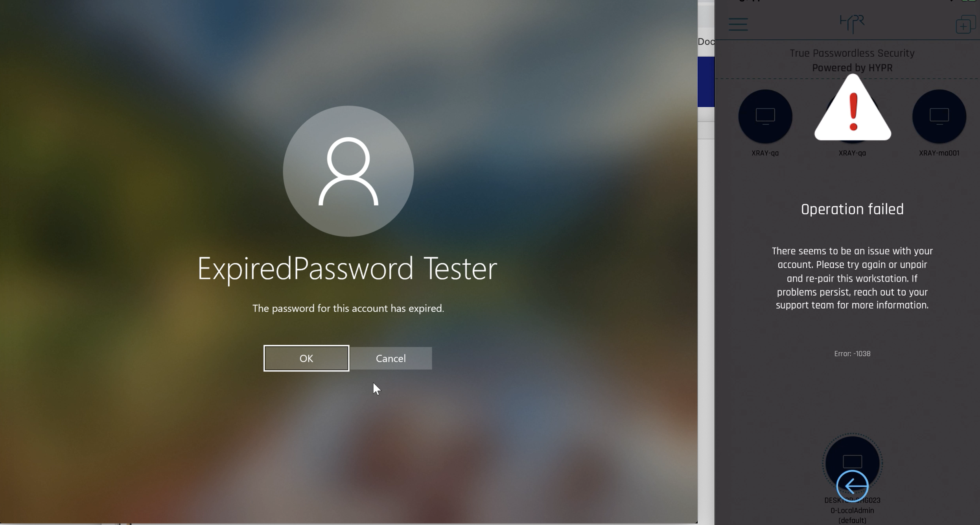Click the O-LocalAdmin (default) label
The height and width of the screenshot is (525, 980).
click(x=852, y=515)
